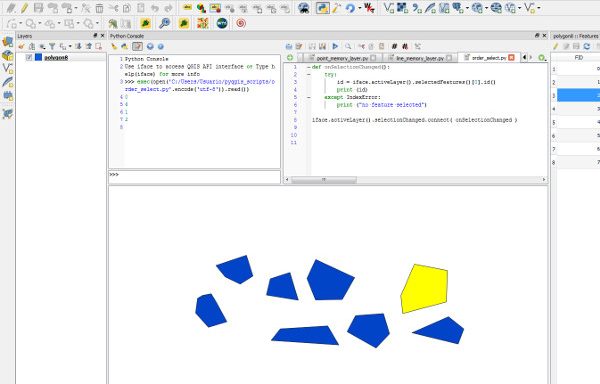Image resolution: width=600 pixels, height=384 pixels.
Task: Click the magnifier search plugin icon
Action: 165,23
